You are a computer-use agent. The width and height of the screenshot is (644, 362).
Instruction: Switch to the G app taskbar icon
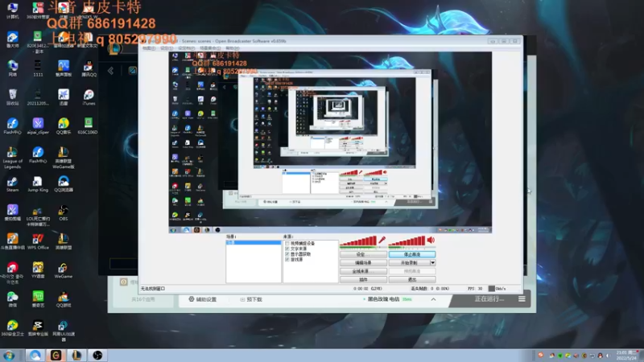(x=56, y=355)
